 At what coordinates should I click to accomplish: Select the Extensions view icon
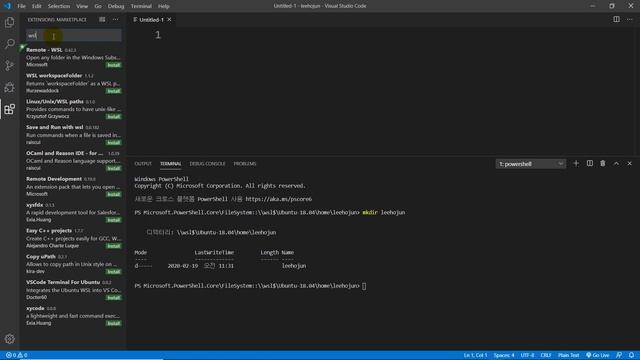(x=9, y=109)
